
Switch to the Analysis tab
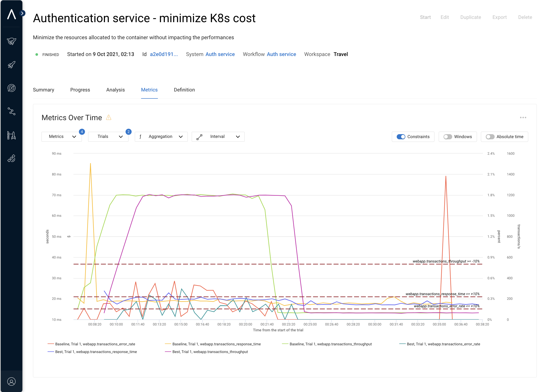point(115,90)
